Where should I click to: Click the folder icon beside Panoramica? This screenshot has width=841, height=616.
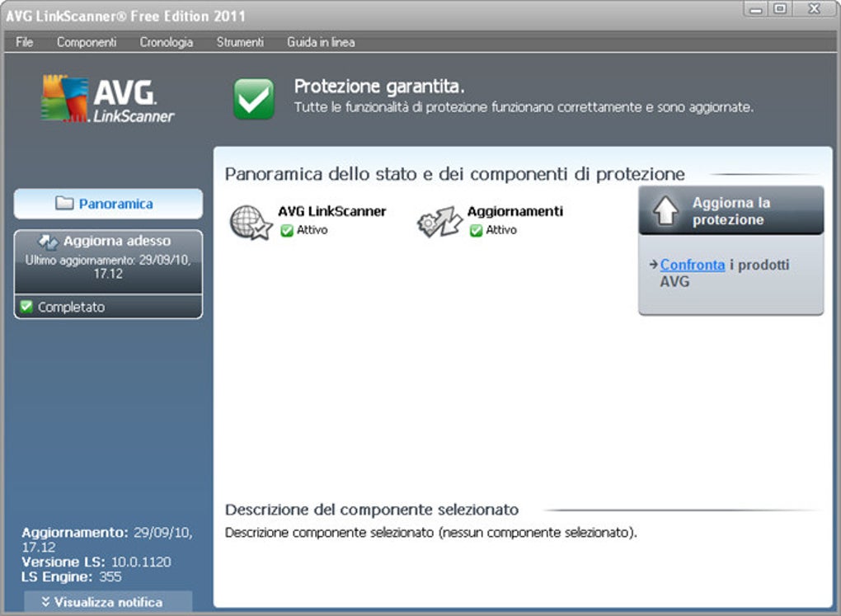pos(67,204)
